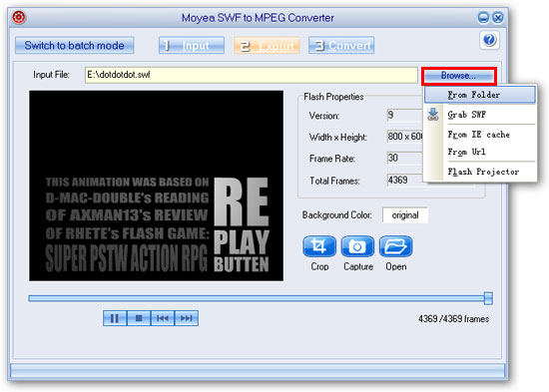Click the playback slider handle
This screenshot has height=392, width=549.
click(488, 298)
